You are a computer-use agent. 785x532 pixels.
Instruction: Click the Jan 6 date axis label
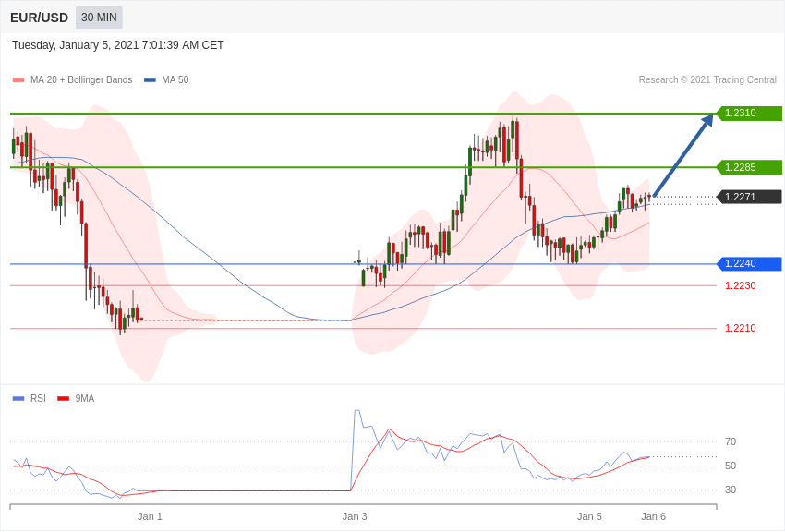point(653,516)
